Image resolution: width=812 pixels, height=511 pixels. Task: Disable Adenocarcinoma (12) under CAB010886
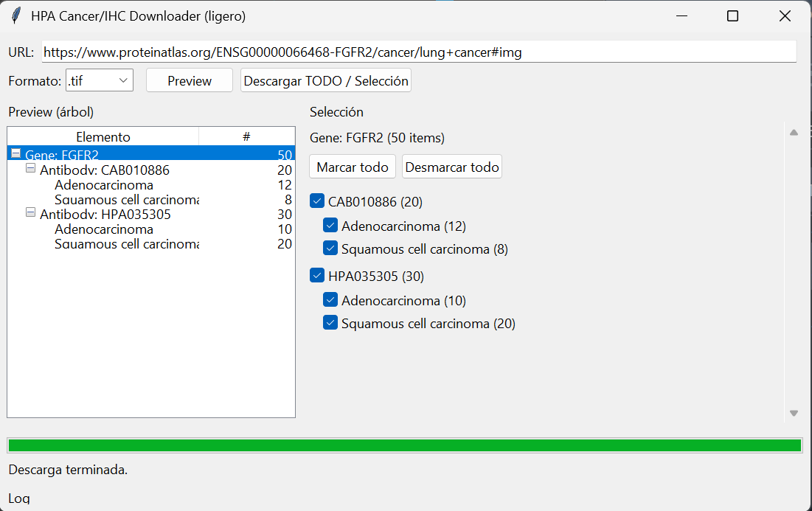pos(330,225)
